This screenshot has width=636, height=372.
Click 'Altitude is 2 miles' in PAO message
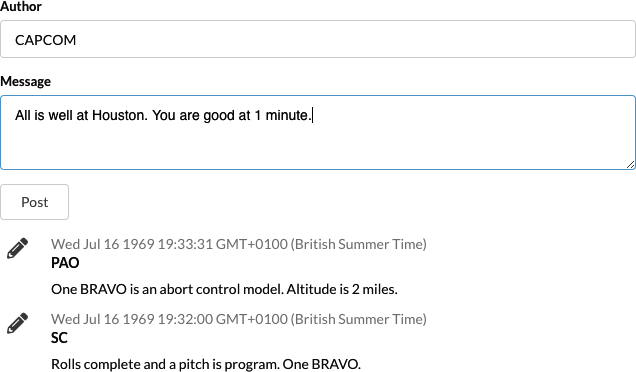(x=342, y=289)
